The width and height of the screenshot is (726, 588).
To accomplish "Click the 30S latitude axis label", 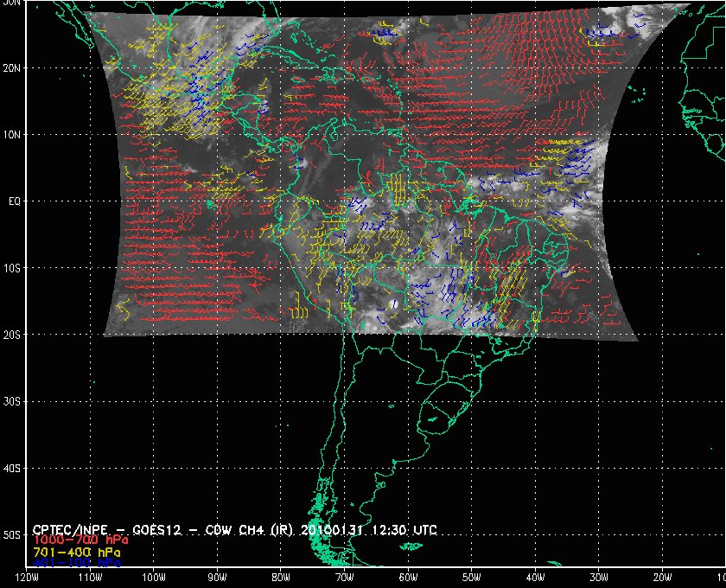I will pyautogui.click(x=11, y=401).
